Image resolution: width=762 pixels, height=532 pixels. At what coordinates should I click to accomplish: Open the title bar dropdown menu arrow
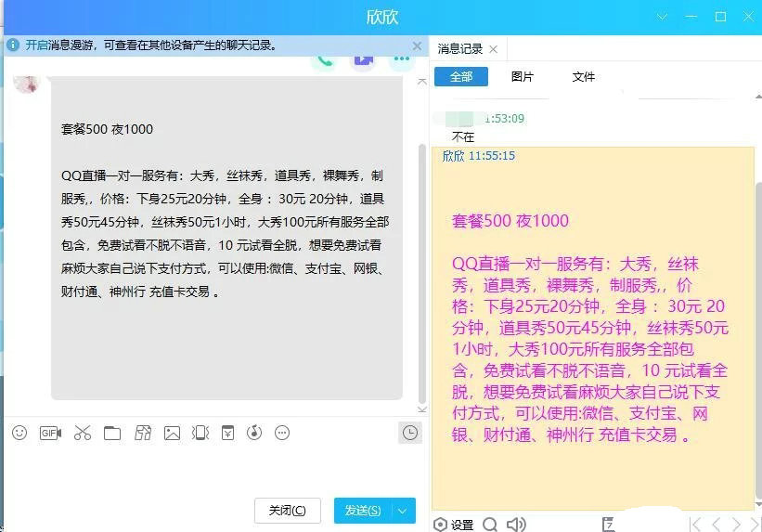point(663,17)
